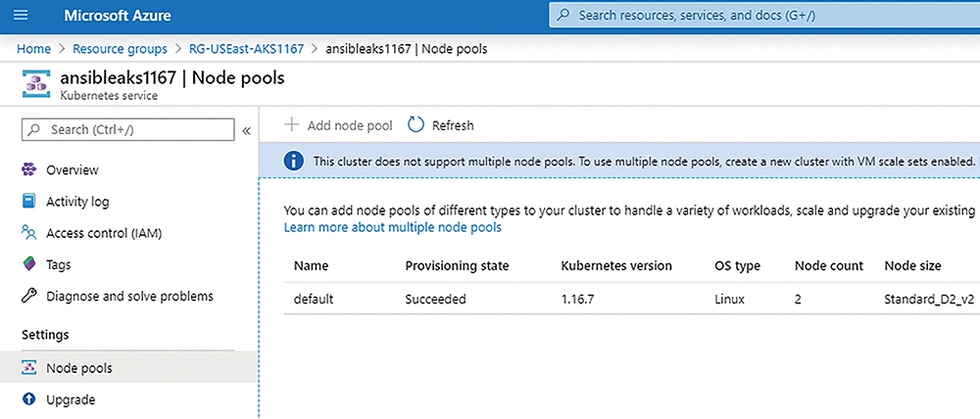The width and height of the screenshot is (980, 419).
Task: Click the Diagnose wrench icon
Action: (x=29, y=296)
